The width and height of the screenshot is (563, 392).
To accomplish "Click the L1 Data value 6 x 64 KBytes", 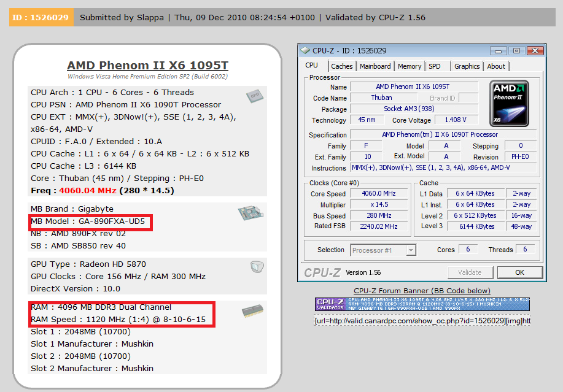I will (475, 194).
